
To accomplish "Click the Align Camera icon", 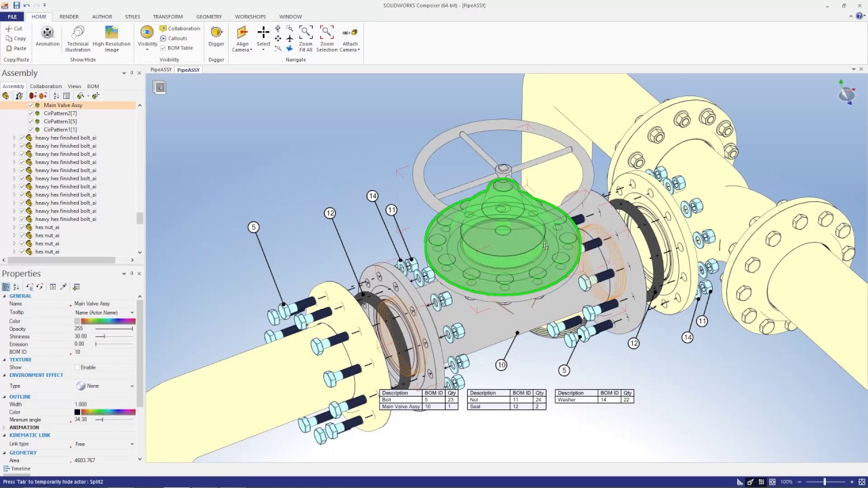I will [242, 32].
